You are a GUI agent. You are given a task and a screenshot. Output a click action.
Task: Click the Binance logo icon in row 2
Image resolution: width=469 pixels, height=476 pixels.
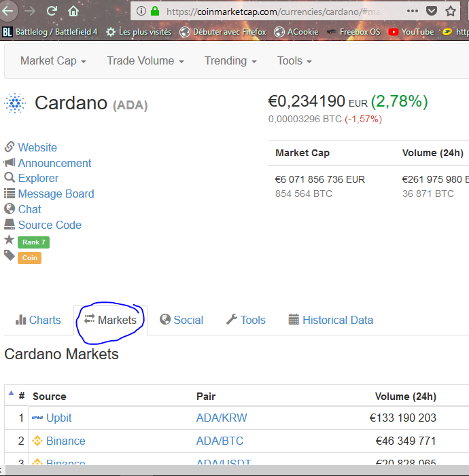37,441
